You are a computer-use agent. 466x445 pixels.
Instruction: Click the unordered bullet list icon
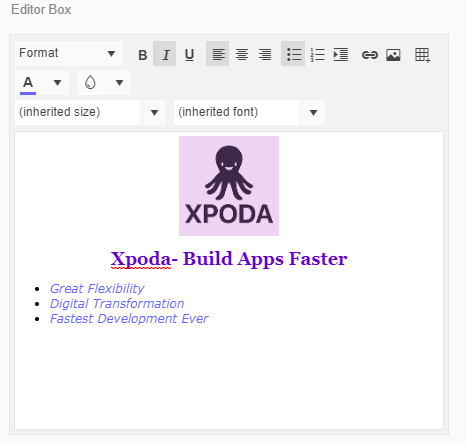click(293, 54)
